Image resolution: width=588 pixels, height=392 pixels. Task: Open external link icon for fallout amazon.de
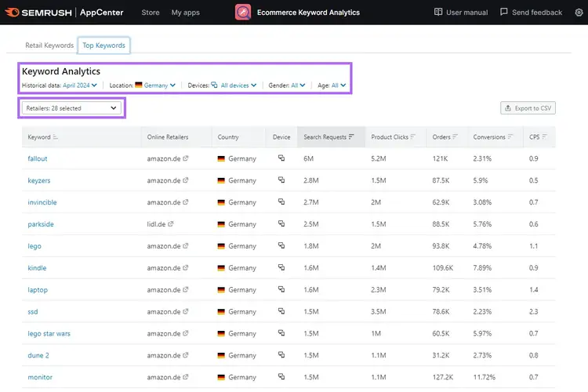pos(186,158)
